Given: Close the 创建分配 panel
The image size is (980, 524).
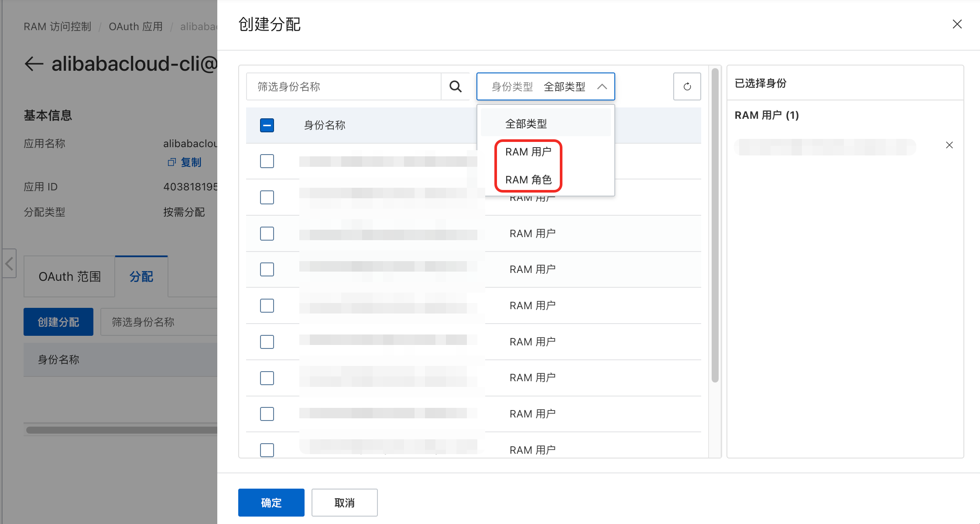Looking at the screenshot, I should point(957,24).
